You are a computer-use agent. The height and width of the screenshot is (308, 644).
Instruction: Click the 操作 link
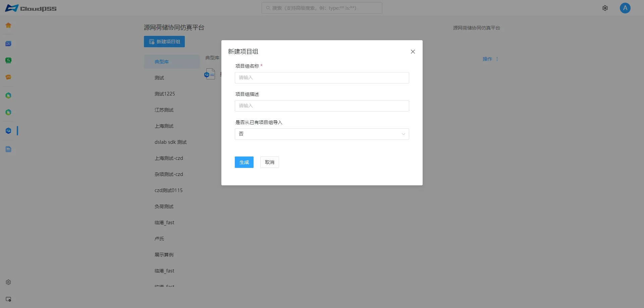[x=487, y=59]
